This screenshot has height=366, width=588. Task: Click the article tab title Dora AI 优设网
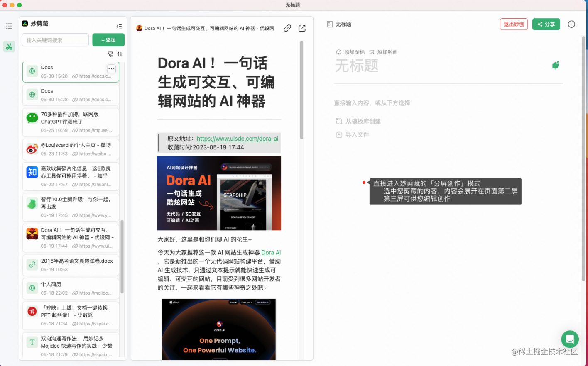click(209, 28)
